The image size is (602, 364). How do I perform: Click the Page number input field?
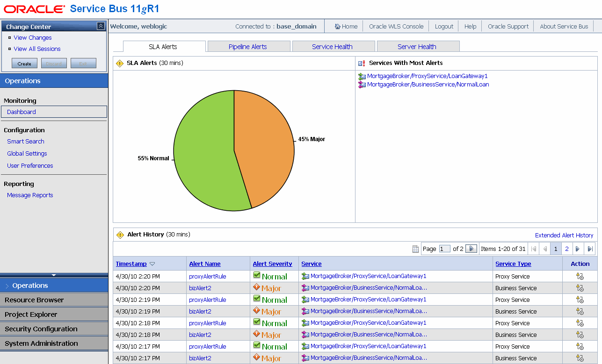coord(444,249)
